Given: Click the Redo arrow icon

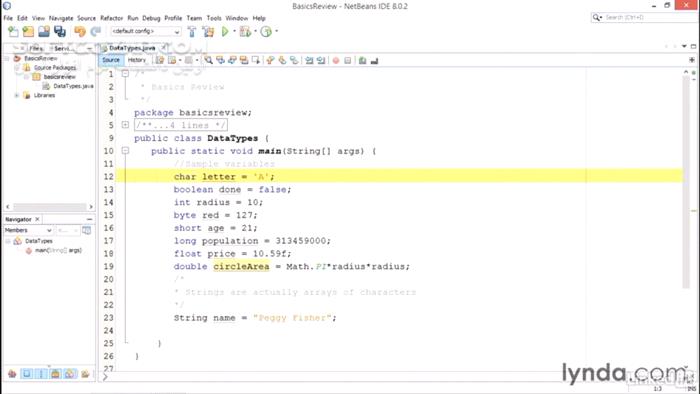Looking at the screenshot, I should point(96,32).
